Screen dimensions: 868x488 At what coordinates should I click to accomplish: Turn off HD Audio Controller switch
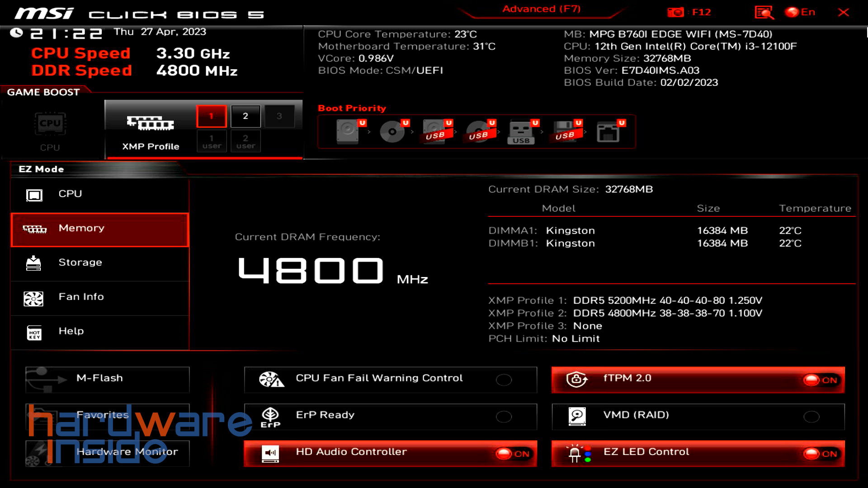[512, 454]
